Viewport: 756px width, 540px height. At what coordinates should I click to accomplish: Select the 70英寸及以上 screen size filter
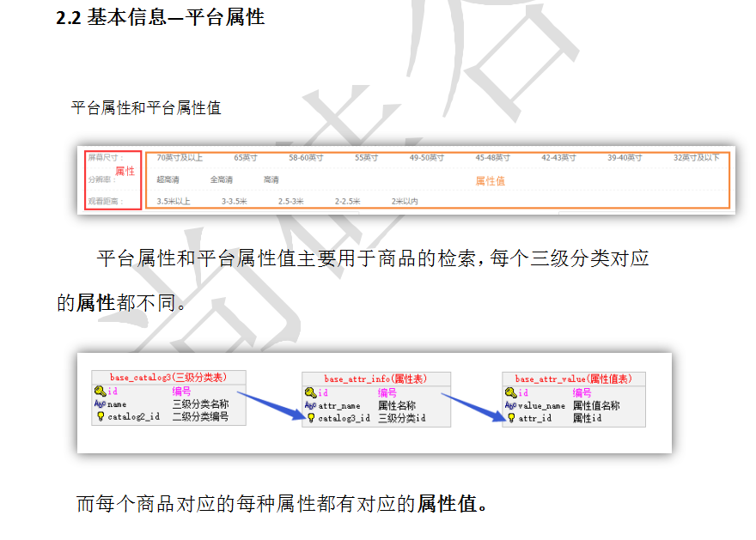(180, 158)
